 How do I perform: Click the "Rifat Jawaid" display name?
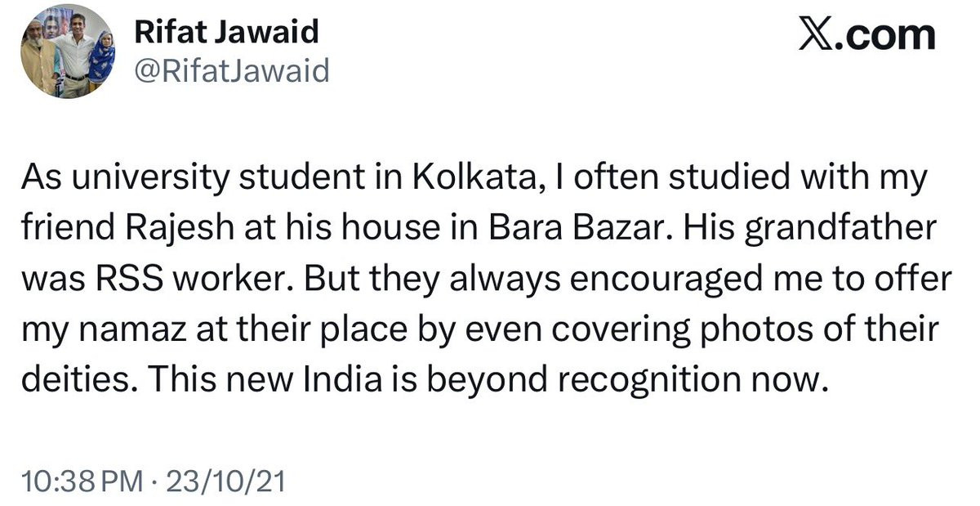tap(225, 33)
